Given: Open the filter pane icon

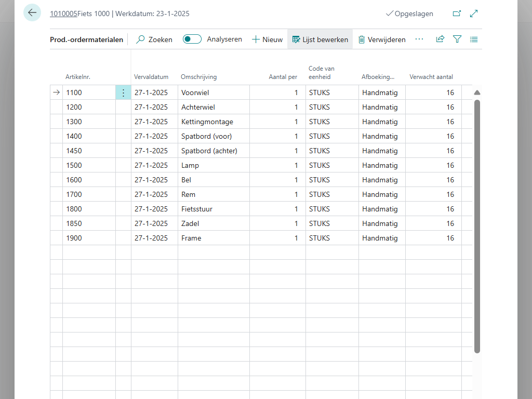Looking at the screenshot, I should (457, 39).
